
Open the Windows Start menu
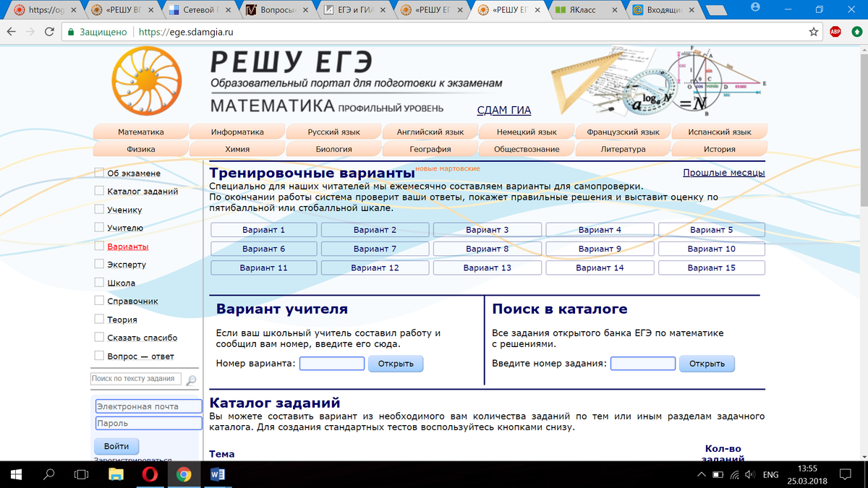tap(16, 474)
